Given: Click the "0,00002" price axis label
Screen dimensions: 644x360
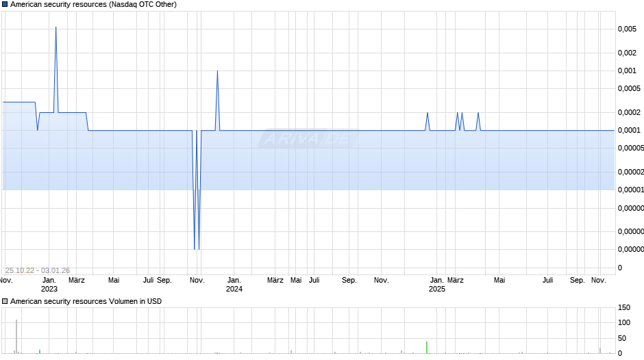Looking at the screenshot, I should [631, 172].
